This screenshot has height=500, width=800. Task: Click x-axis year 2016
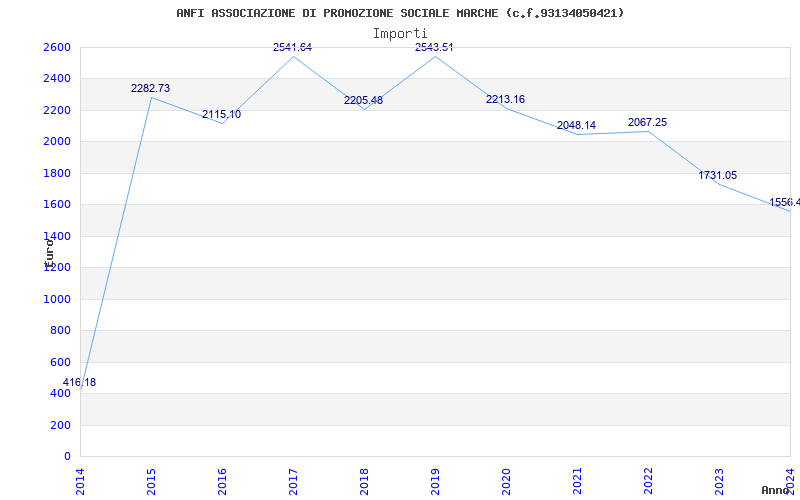[x=222, y=482]
